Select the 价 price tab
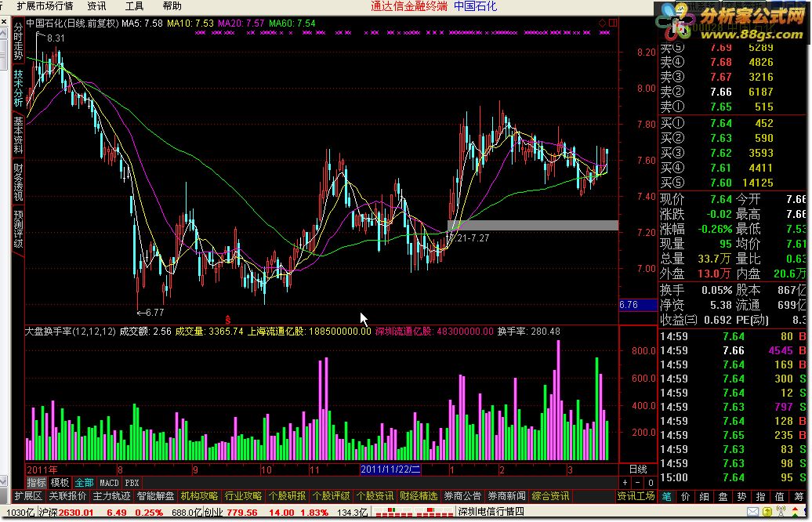 [685, 497]
